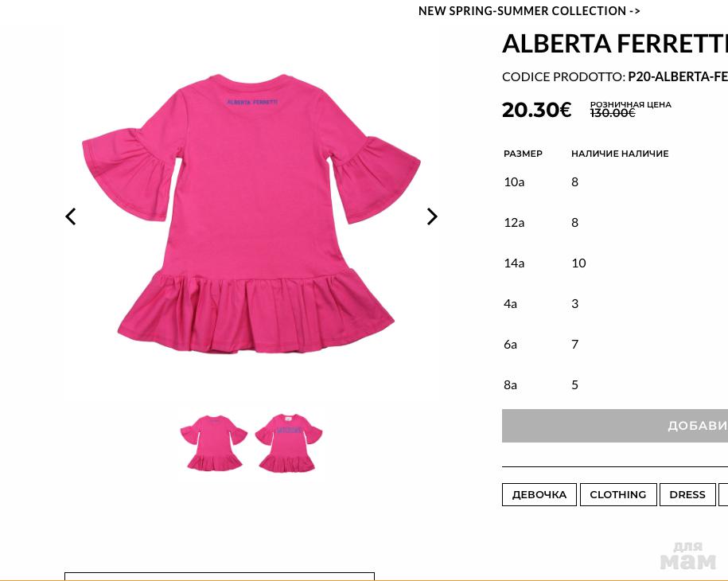This screenshot has height=581, width=728.
Task: Open the CLOTHING category tag
Action: 618,494
